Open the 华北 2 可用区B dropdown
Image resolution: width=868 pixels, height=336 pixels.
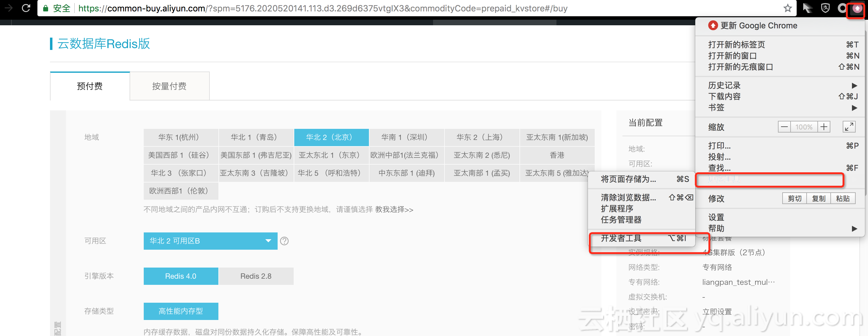[x=210, y=241]
